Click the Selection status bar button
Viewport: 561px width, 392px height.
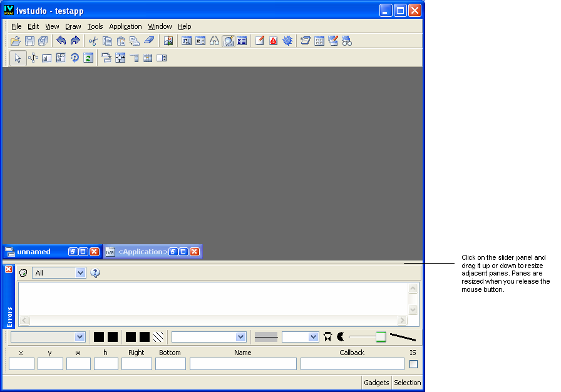407,383
